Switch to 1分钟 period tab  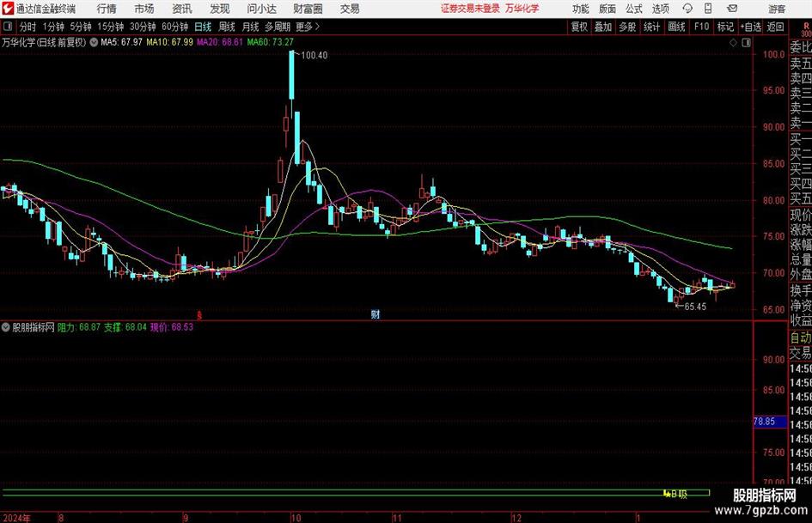point(53,27)
